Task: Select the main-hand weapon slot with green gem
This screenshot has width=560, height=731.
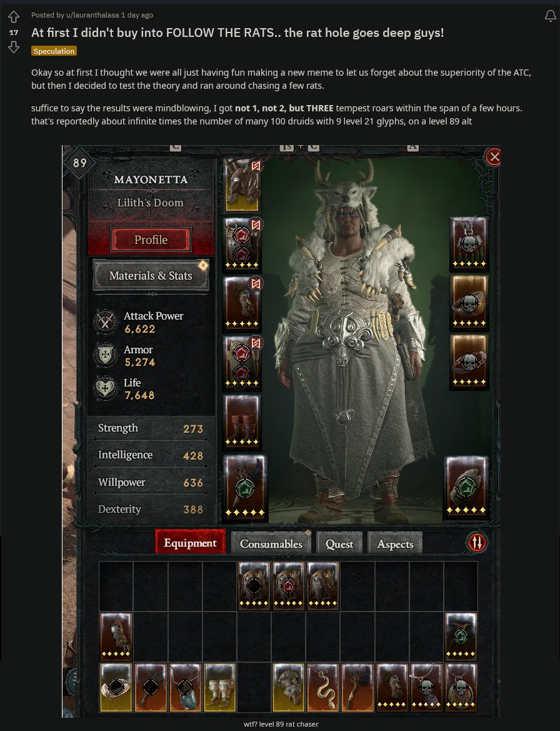Action: point(244,488)
